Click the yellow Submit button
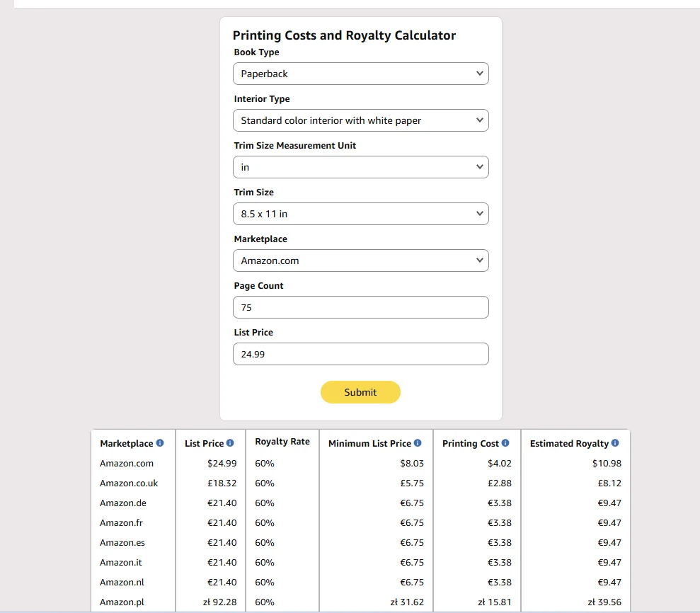The height and width of the screenshot is (613, 700). click(x=360, y=392)
